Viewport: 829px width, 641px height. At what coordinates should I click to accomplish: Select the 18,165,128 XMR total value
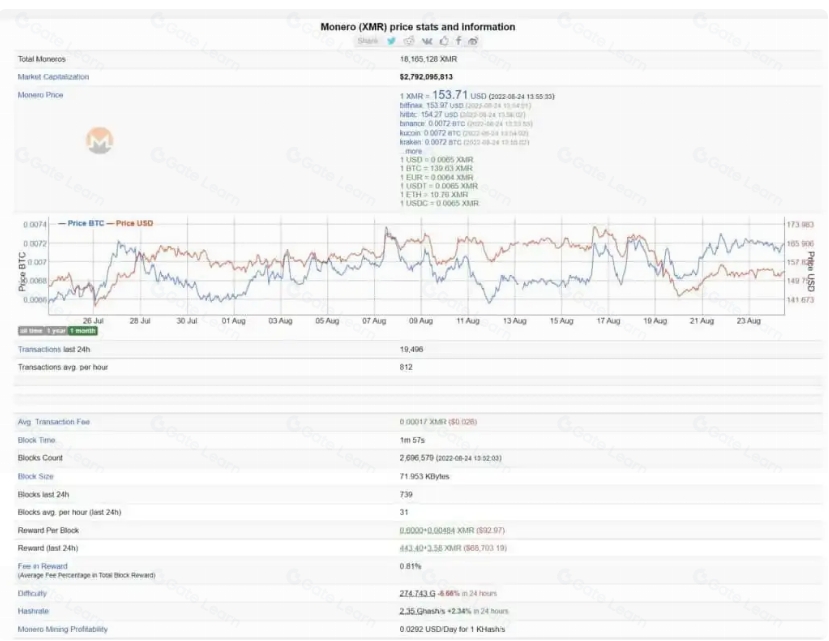point(428,59)
